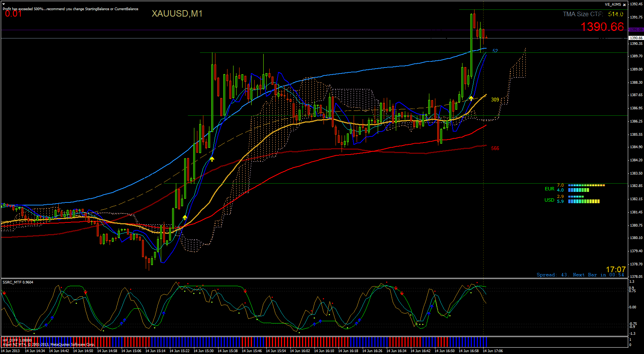
Task: Select the Spread 43 Next Bar text
Action: pyautogui.click(x=580, y=275)
